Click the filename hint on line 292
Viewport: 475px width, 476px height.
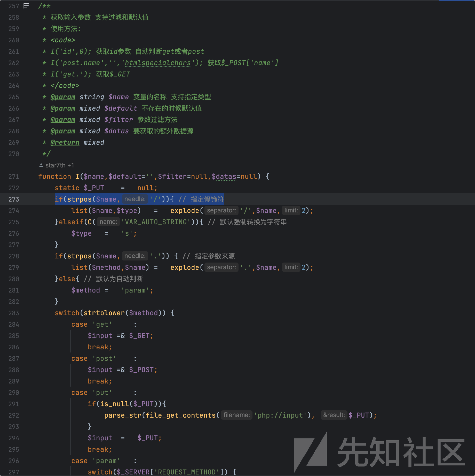coord(237,415)
